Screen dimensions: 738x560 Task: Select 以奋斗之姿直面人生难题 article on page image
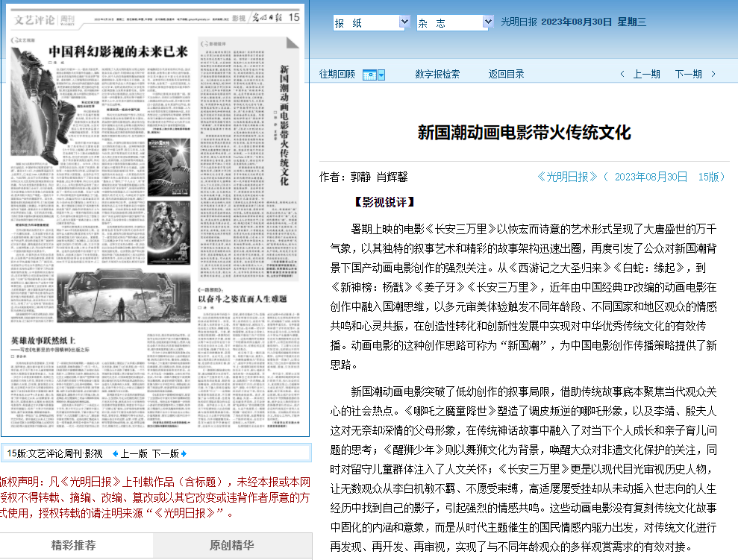[x=242, y=298]
